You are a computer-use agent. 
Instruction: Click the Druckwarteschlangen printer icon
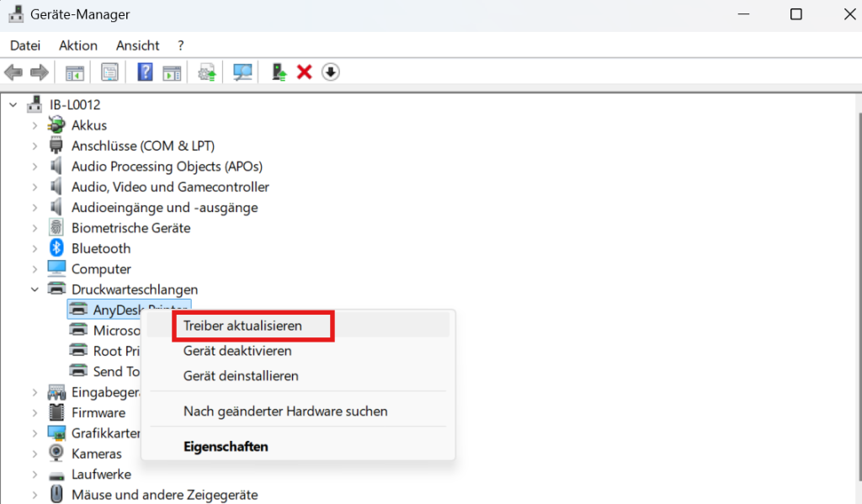point(56,289)
